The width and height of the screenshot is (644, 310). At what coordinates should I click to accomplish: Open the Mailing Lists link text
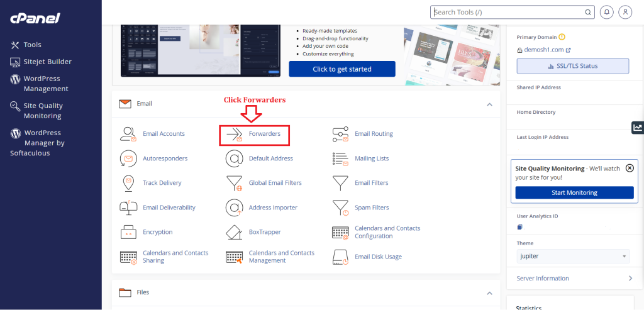(x=372, y=158)
